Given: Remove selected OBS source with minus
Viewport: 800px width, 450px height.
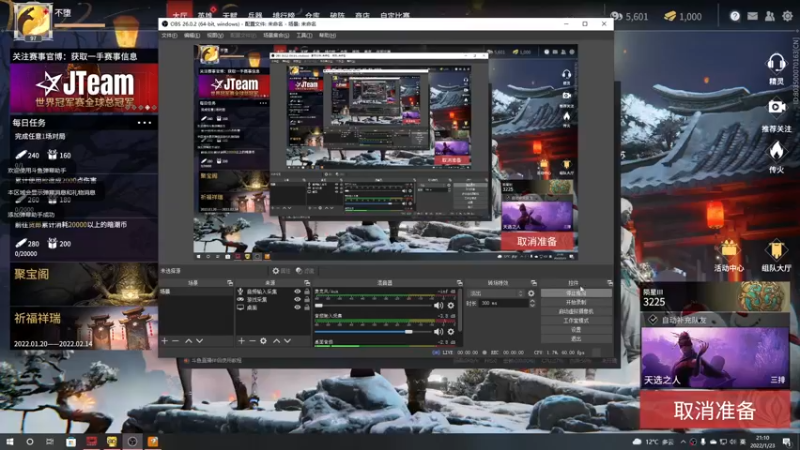Looking at the screenshot, I should pyautogui.click(x=252, y=340).
